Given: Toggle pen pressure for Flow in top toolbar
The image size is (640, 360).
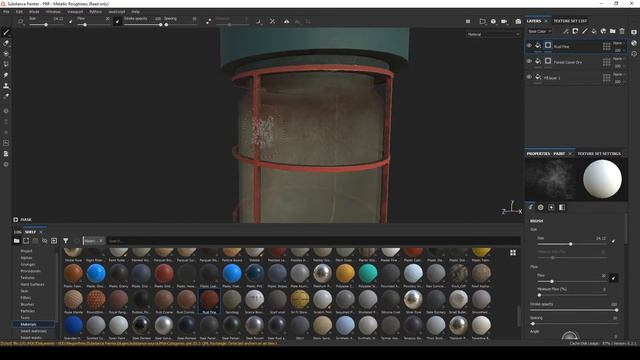Looking at the screenshot, I should click(118, 21).
